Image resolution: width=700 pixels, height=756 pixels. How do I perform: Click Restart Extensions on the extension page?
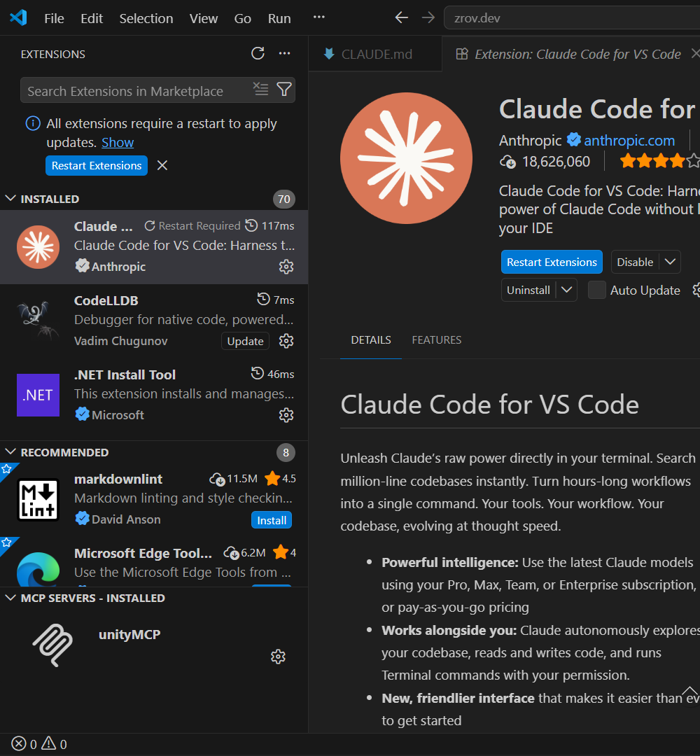coord(552,262)
